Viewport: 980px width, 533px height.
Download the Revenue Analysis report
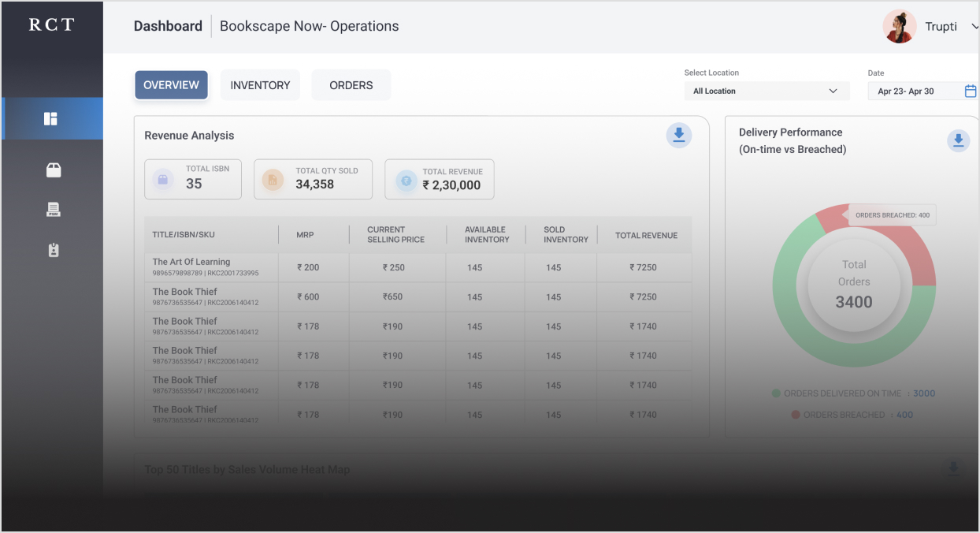pyautogui.click(x=678, y=136)
